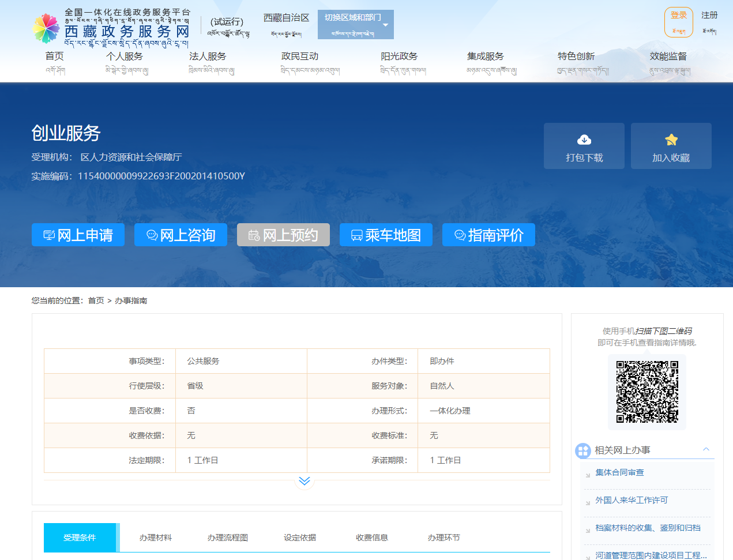Collapse the 相关网上办事 panel
The height and width of the screenshot is (560, 733).
point(706,450)
